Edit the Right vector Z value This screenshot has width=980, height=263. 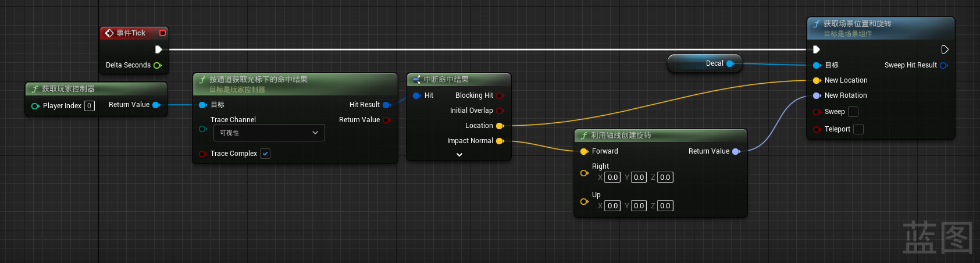click(x=665, y=177)
